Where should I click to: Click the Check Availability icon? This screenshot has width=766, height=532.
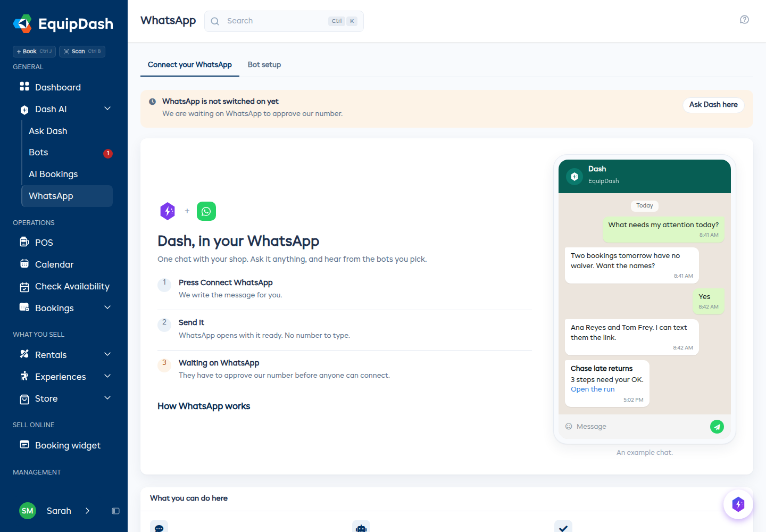click(24, 287)
